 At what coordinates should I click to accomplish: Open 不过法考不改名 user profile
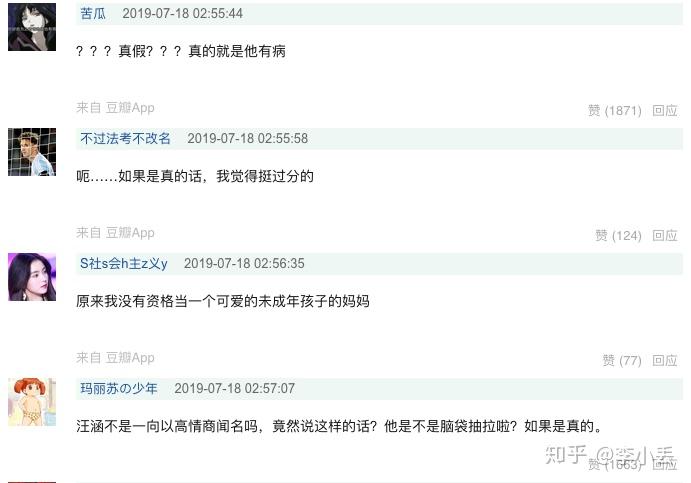pos(125,138)
